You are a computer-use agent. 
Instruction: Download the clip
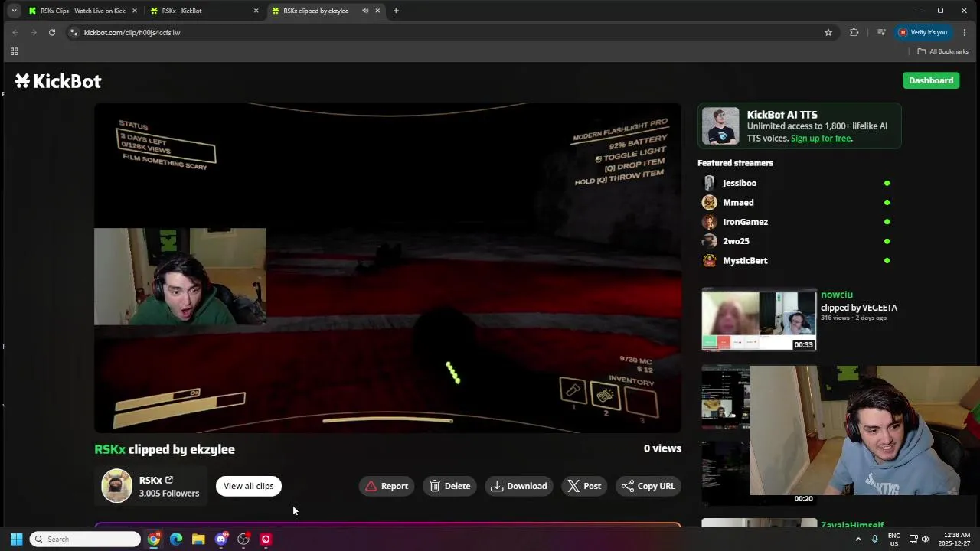[x=519, y=486]
